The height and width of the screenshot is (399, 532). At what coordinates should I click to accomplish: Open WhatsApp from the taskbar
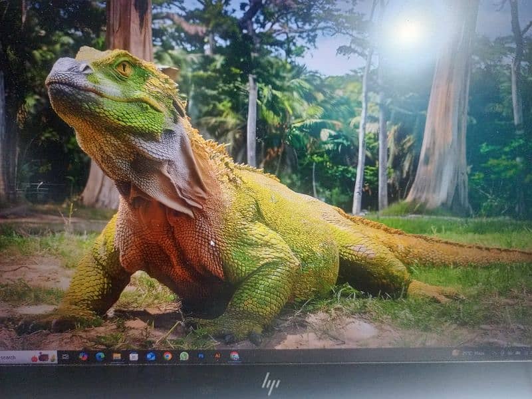184,356
